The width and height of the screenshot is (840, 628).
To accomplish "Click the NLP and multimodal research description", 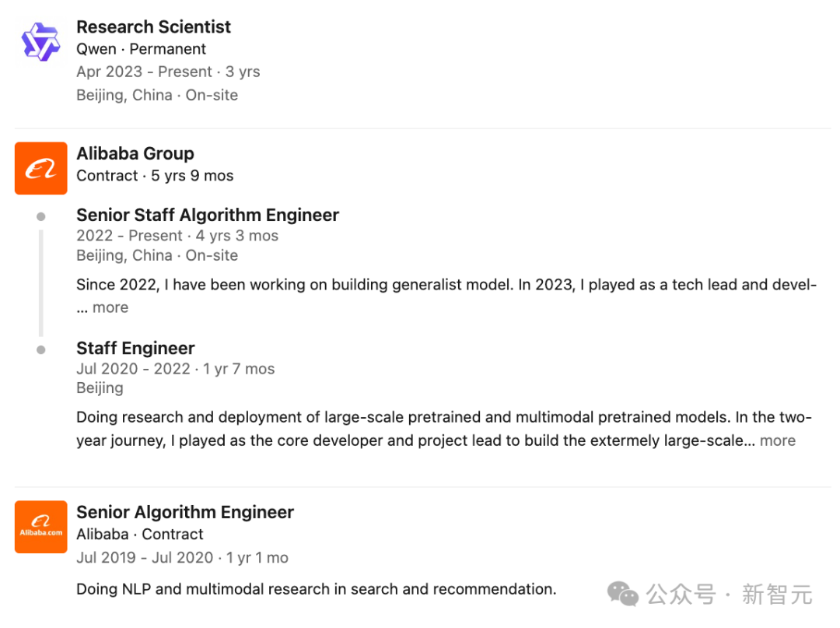I will coord(316,589).
